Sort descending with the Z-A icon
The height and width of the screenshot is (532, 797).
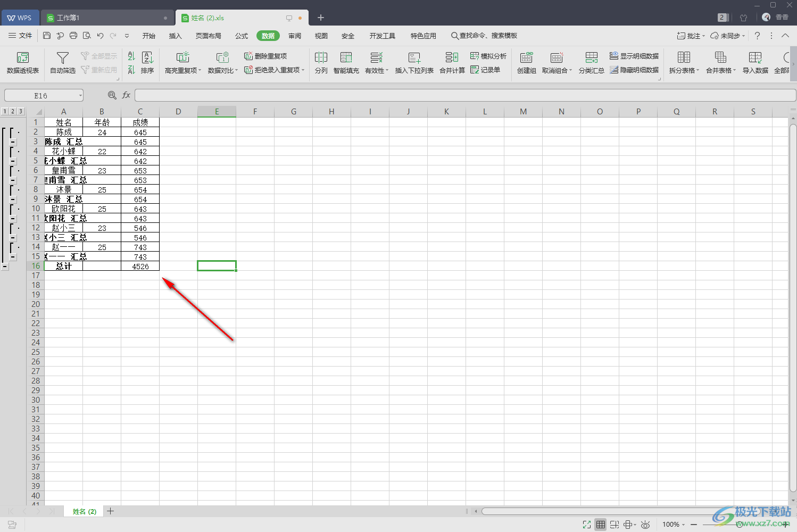click(131, 70)
